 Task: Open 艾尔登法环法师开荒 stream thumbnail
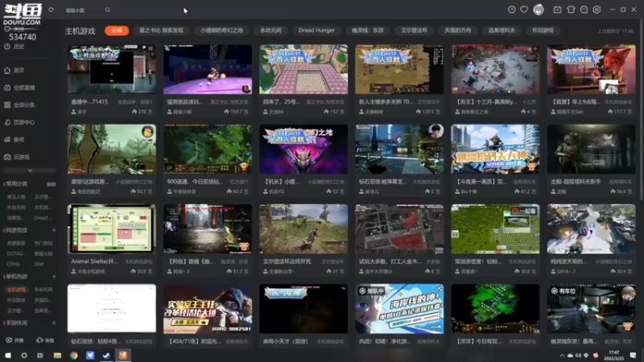[x=303, y=228]
